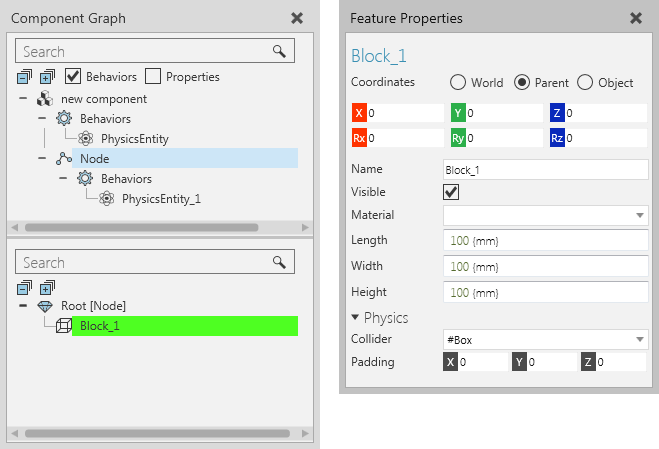Image resolution: width=659 pixels, height=449 pixels.
Task: Click the new component boxes icon
Action: pyautogui.click(x=45, y=99)
